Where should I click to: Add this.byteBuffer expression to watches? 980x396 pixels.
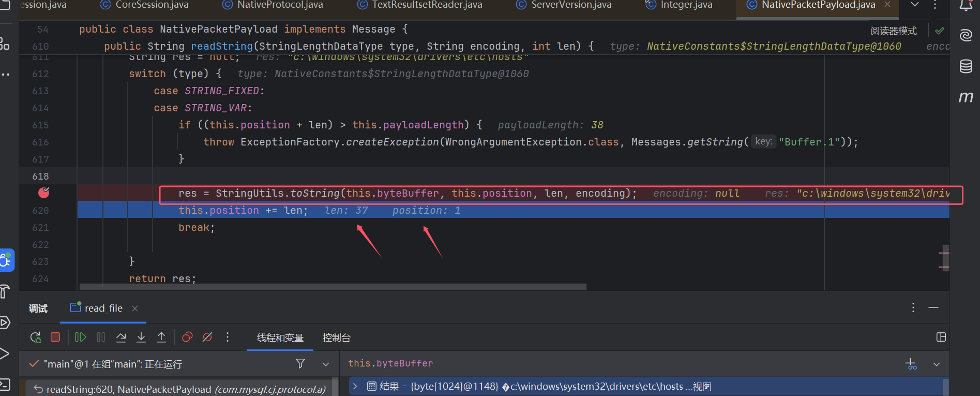911,364
